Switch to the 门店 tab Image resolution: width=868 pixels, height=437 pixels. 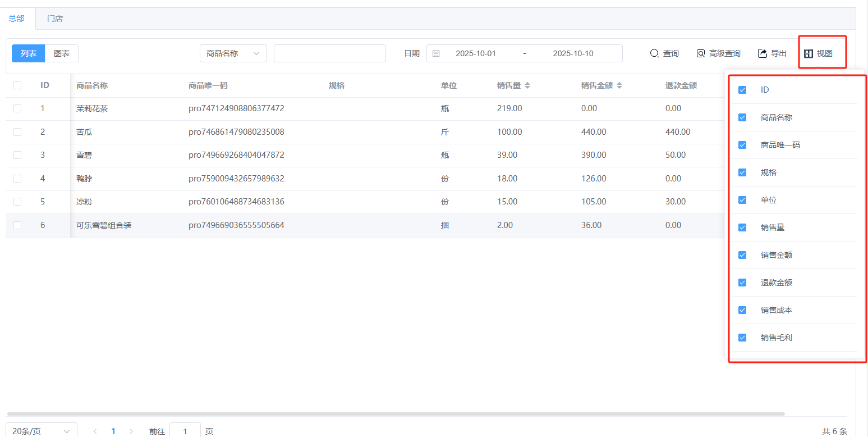55,19
